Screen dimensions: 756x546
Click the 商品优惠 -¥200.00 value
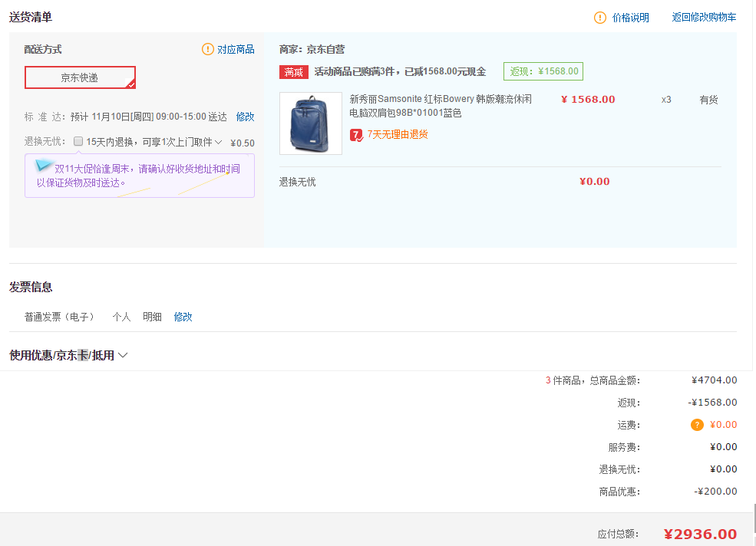[x=715, y=492]
